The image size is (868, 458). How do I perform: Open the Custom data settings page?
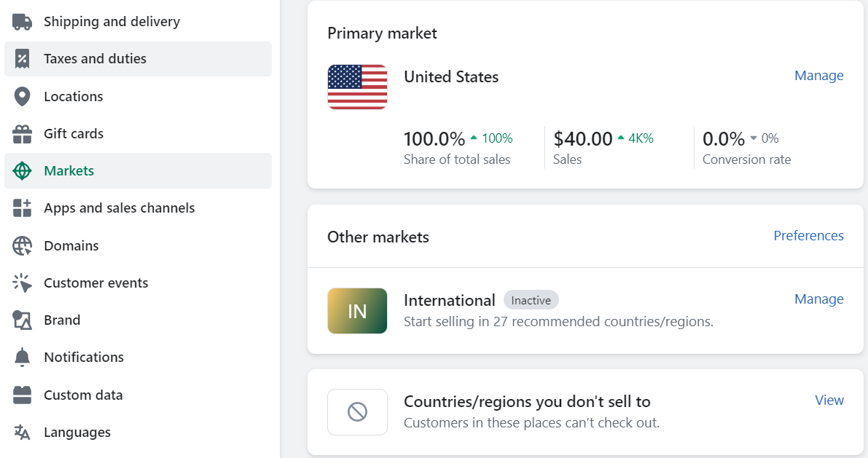coord(83,395)
